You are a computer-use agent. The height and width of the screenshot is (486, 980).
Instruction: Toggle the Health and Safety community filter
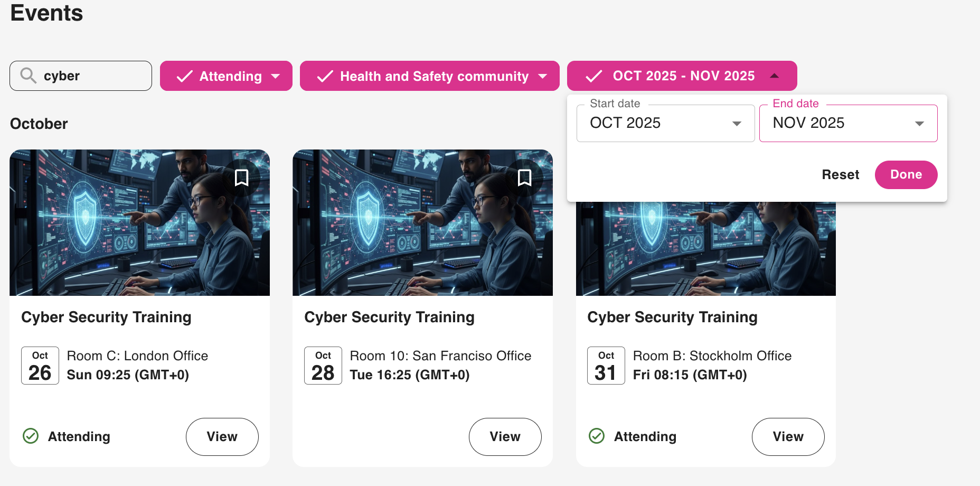click(x=422, y=76)
